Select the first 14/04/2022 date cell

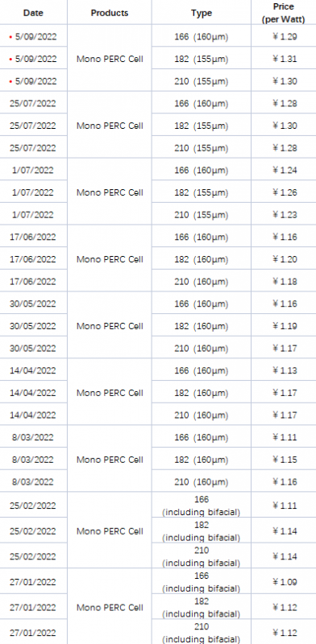pyautogui.click(x=33, y=370)
